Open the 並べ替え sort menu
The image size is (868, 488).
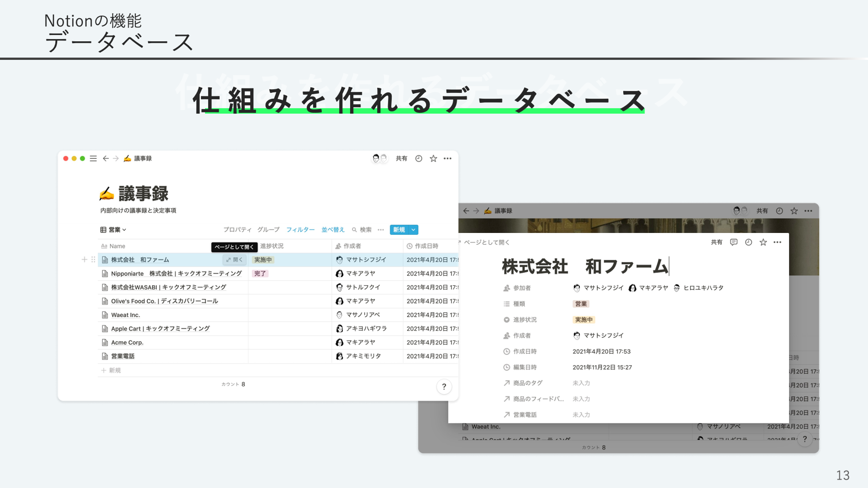[333, 229]
